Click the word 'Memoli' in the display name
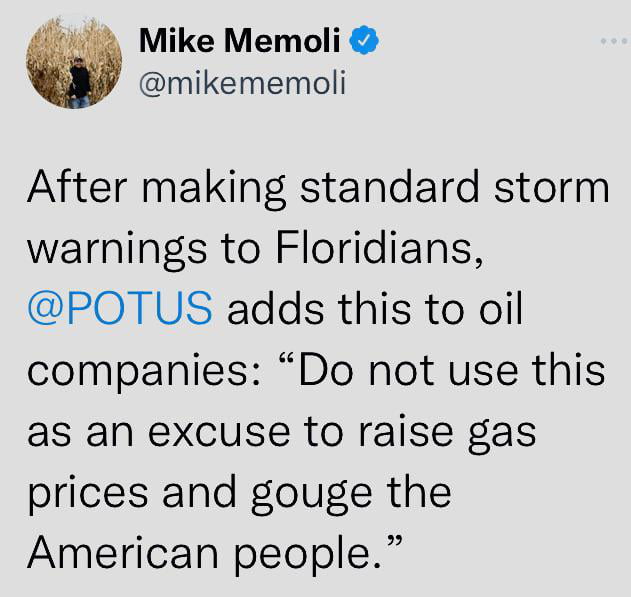631x597 pixels. tap(282, 40)
